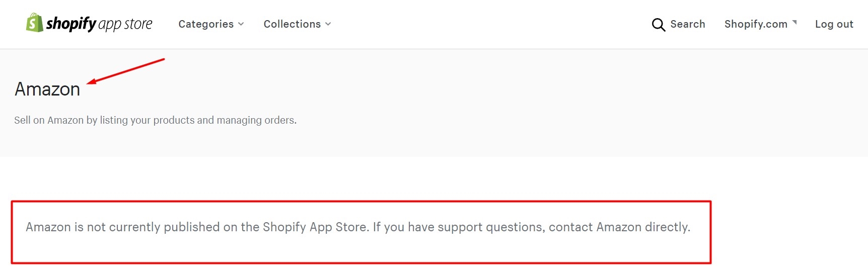This screenshot has height=278, width=868.
Task: Expand the Collections chevron arrow
Action: coord(328,24)
